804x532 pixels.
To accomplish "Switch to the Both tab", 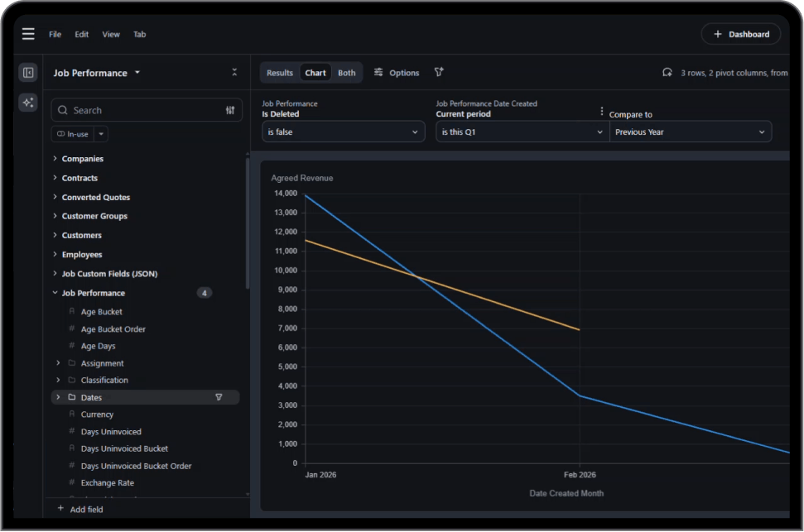I will click(x=347, y=73).
